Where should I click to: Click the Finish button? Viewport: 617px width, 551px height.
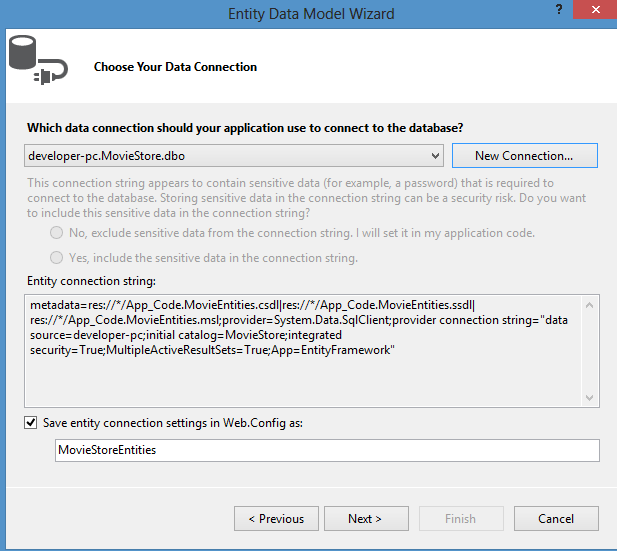point(460,519)
